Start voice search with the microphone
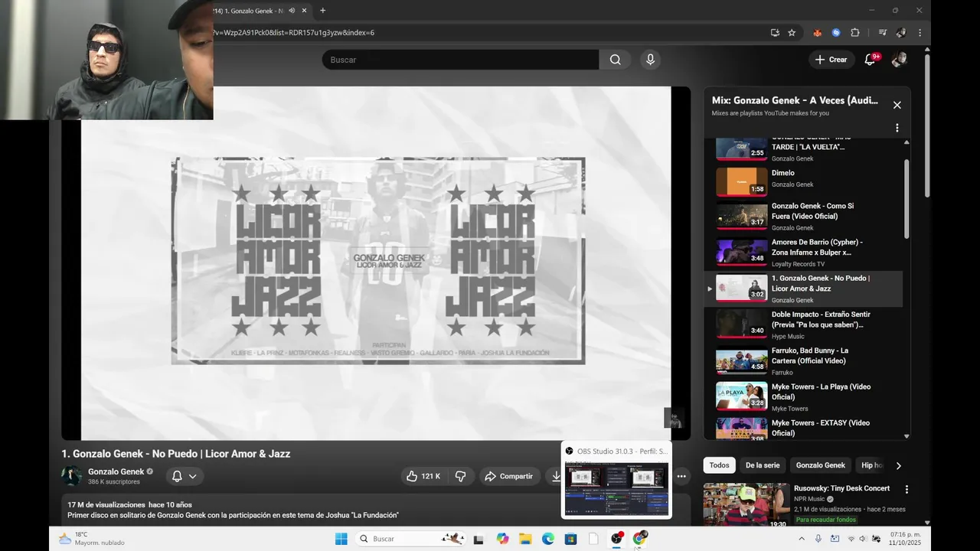 [650, 60]
